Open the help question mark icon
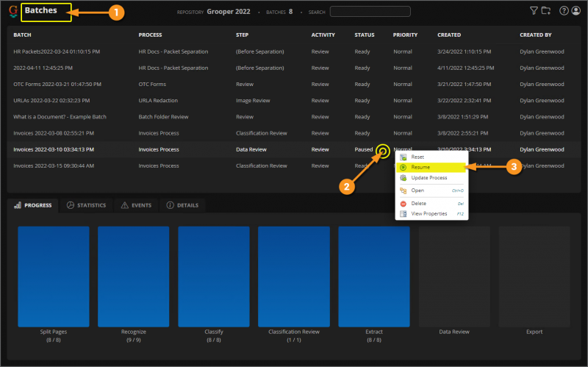588x367 pixels. click(x=564, y=11)
